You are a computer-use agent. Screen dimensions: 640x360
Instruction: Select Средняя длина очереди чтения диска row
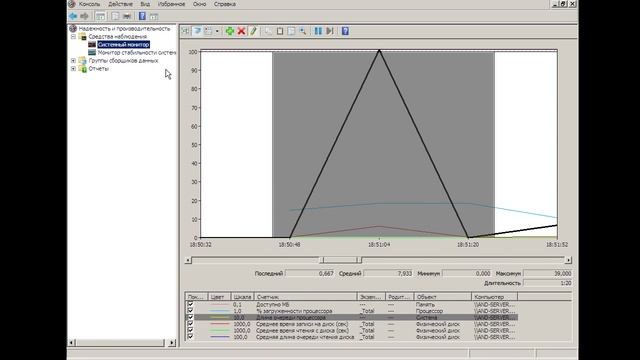[x=352, y=337]
